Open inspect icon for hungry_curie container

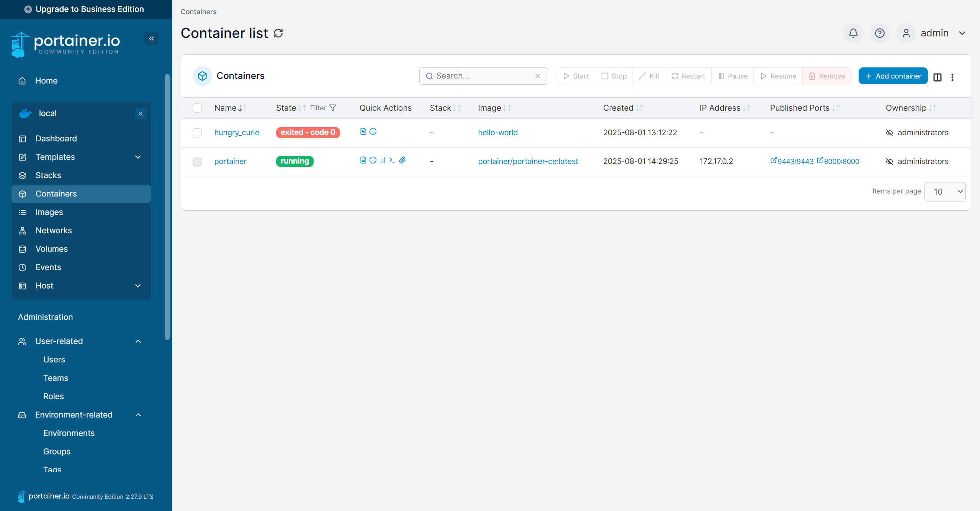pyautogui.click(x=373, y=131)
